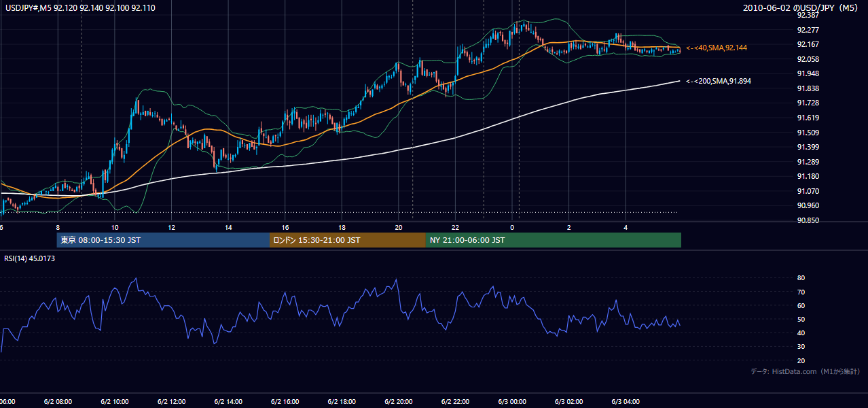Image resolution: width=868 pixels, height=408 pixels.
Task: Click the '2010-06-02 のUSD/JPY (M5)' chart heading
Action: (x=802, y=8)
